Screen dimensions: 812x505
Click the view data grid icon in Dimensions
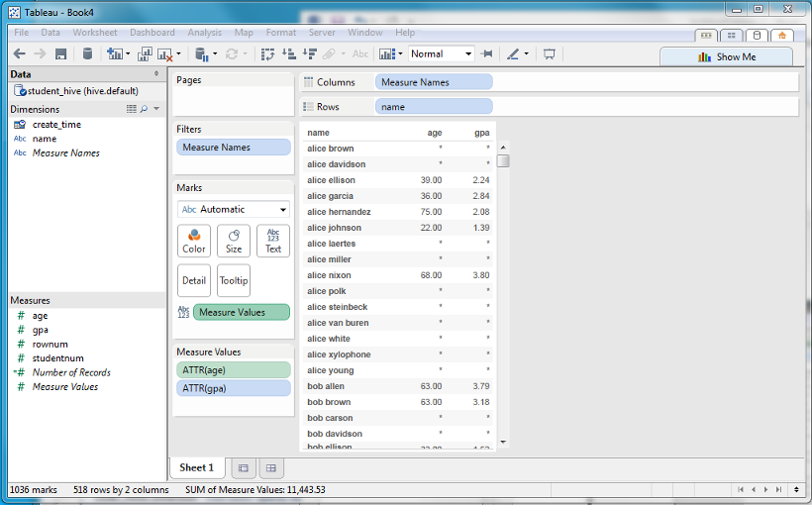[x=132, y=109]
